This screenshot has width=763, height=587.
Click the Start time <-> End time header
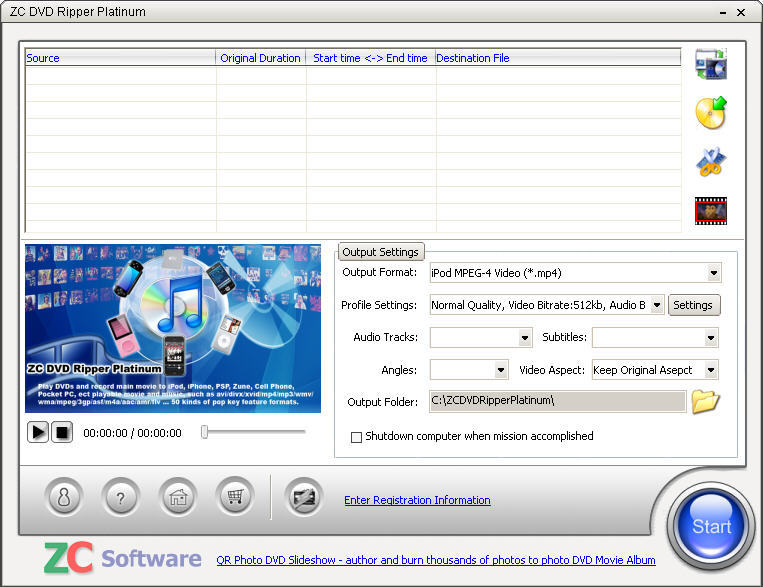click(x=370, y=58)
